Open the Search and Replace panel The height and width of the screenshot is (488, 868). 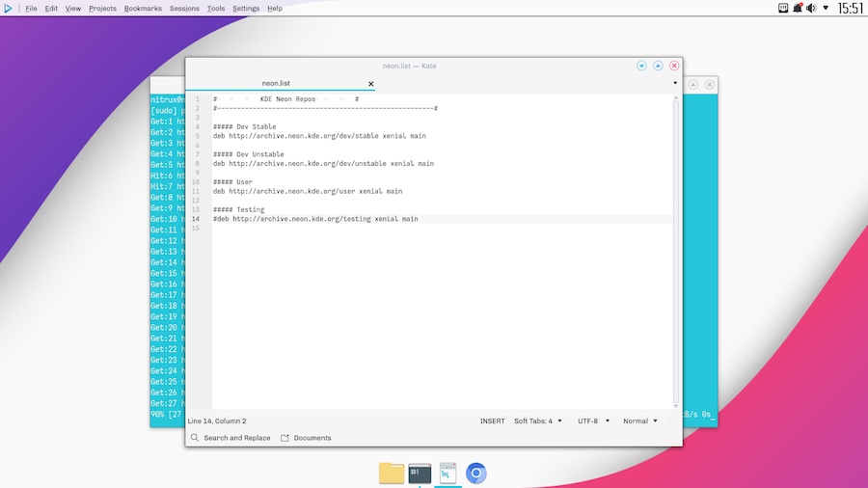click(x=231, y=438)
